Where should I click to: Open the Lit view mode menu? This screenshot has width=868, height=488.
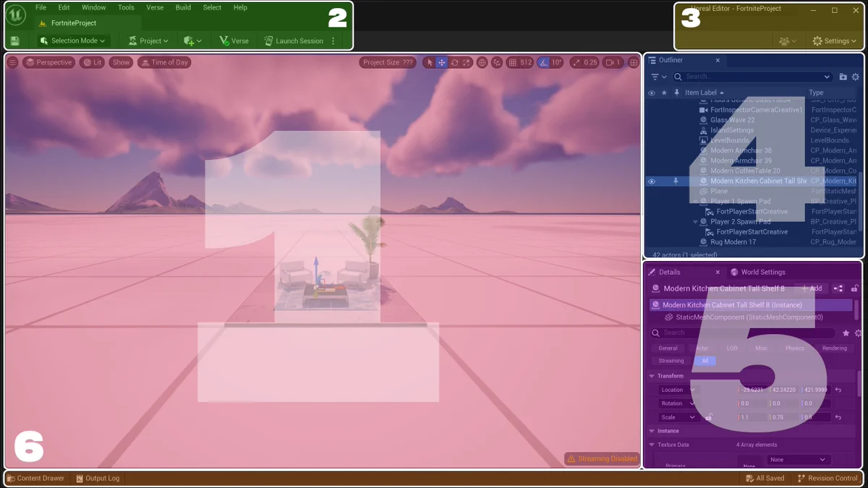pos(92,62)
